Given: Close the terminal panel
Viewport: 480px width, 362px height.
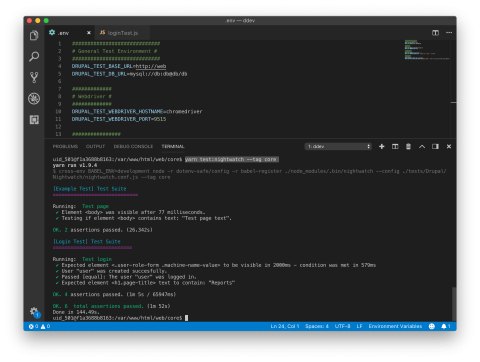Looking at the screenshot, I should coord(449,146).
